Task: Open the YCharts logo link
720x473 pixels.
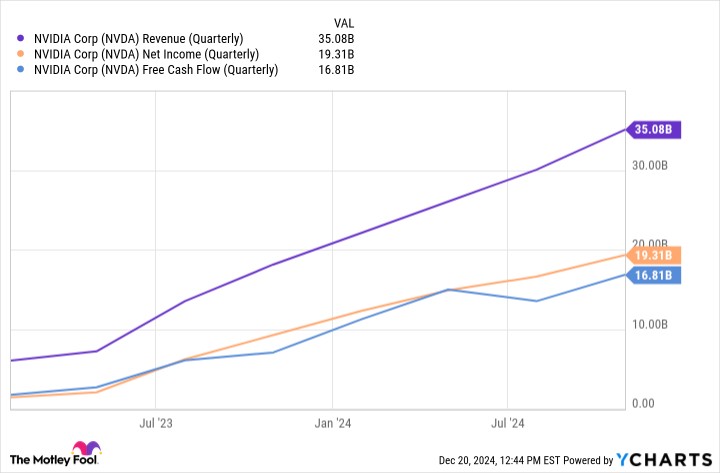Action: coord(664,460)
